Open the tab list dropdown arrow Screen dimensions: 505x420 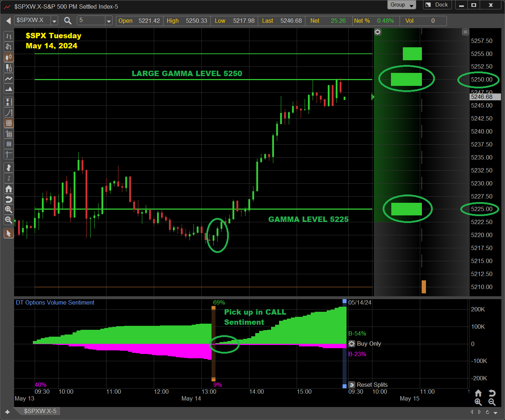tap(496, 412)
